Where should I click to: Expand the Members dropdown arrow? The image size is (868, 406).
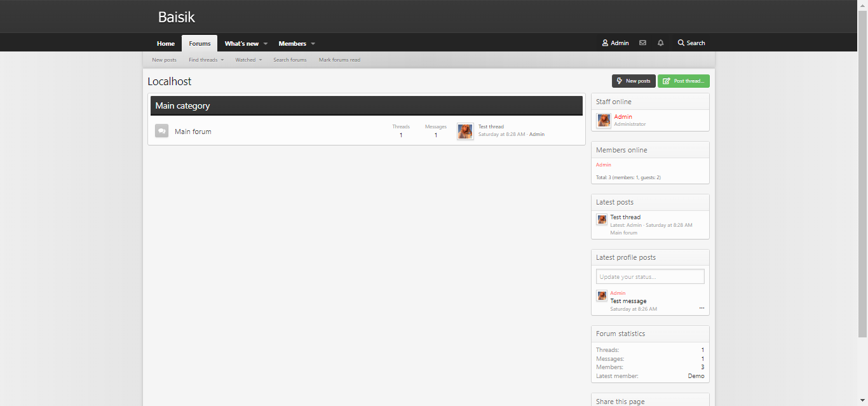(x=313, y=44)
